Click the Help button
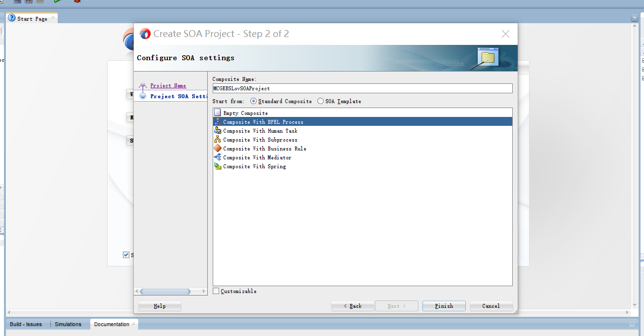The width and height of the screenshot is (644, 336). pyautogui.click(x=159, y=306)
